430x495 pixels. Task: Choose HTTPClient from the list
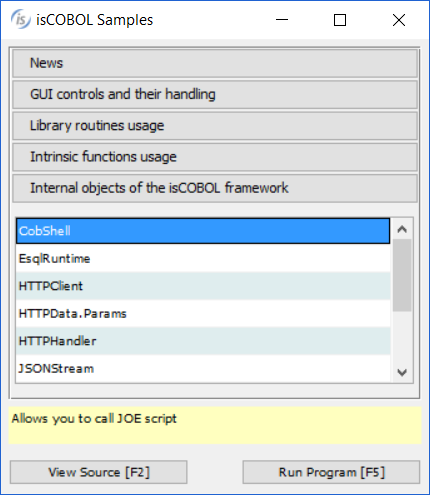click(203, 286)
